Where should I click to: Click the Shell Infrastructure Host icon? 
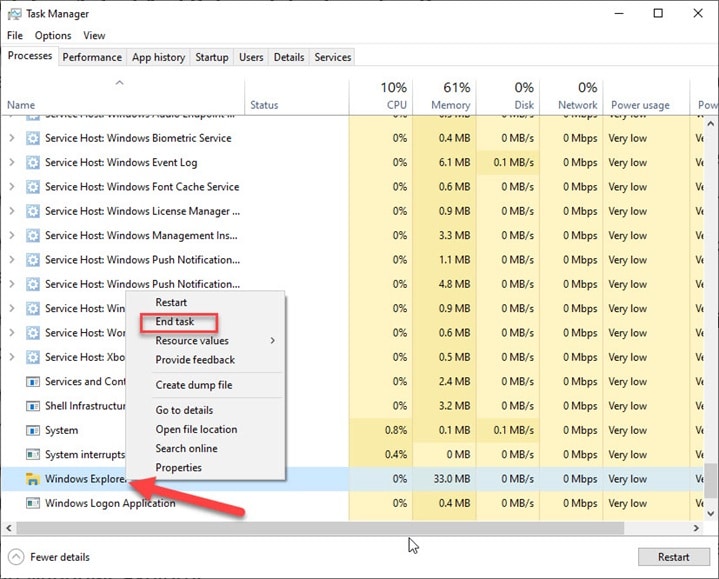pyautogui.click(x=33, y=406)
